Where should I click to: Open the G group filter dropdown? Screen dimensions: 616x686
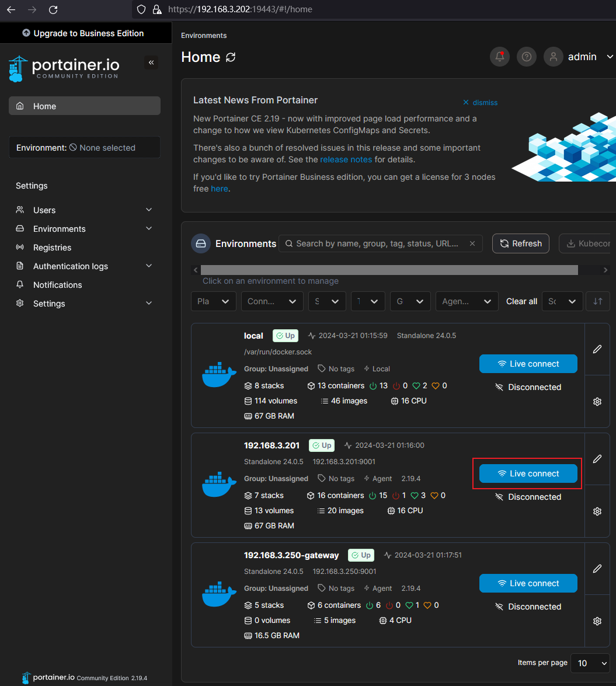[x=410, y=301]
